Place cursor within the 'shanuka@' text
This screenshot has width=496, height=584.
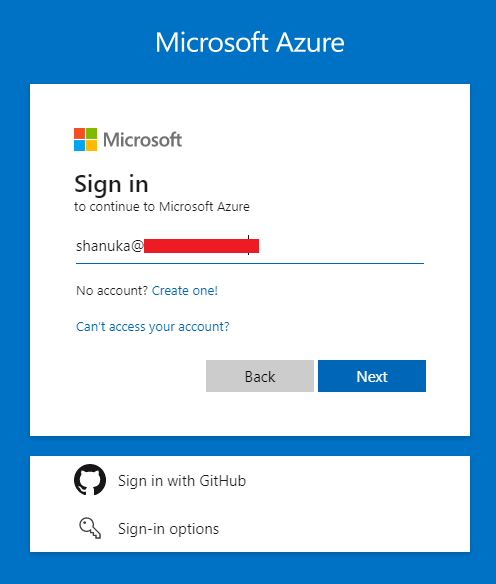(109, 246)
